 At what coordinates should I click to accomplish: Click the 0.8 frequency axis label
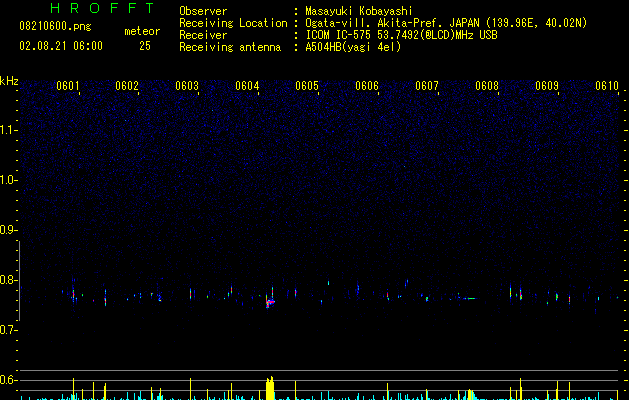[x=8, y=280]
